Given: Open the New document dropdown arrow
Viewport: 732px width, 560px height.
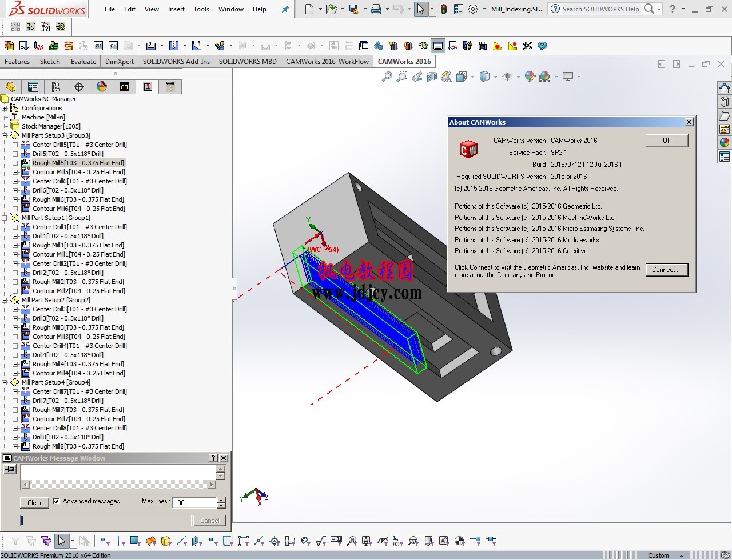Looking at the screenshot, I should tap(320, 9).
